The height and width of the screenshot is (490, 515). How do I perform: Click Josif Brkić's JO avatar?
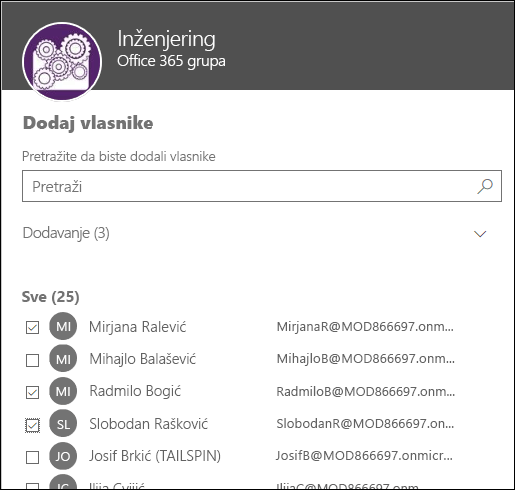63,456
